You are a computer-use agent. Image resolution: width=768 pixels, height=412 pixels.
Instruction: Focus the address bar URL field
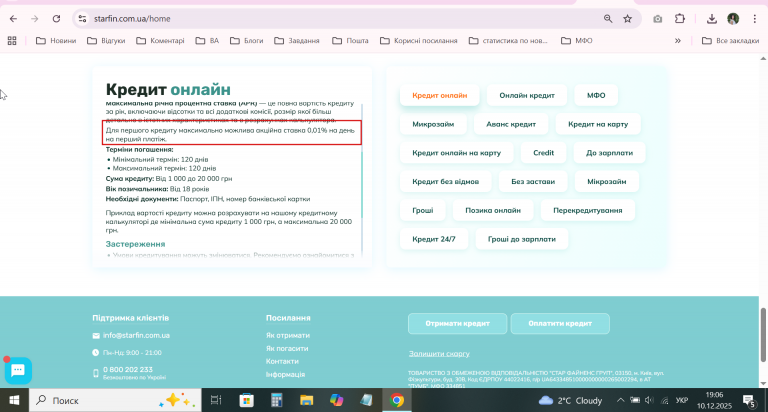click(343, 19)
